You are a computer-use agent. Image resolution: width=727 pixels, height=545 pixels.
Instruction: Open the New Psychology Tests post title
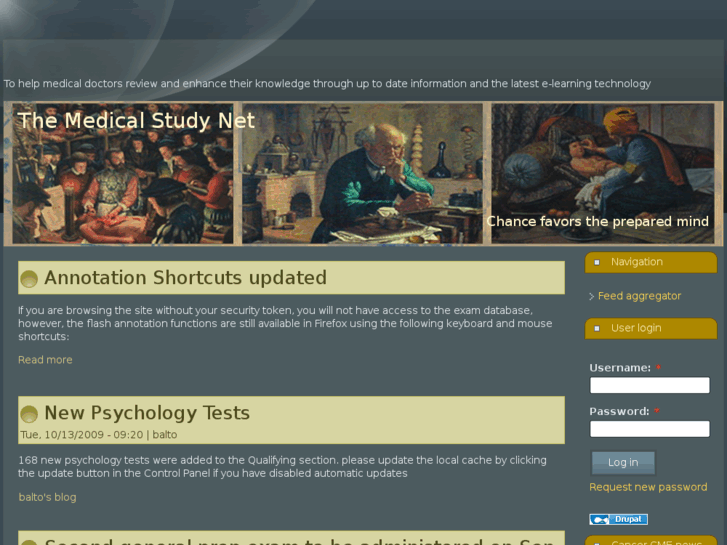coord(147,413)
